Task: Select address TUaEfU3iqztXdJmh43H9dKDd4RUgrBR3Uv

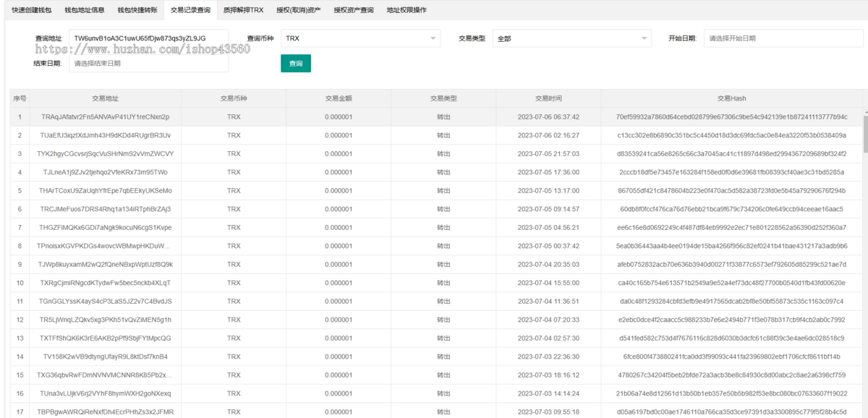Action: click(x=106, y=135)
